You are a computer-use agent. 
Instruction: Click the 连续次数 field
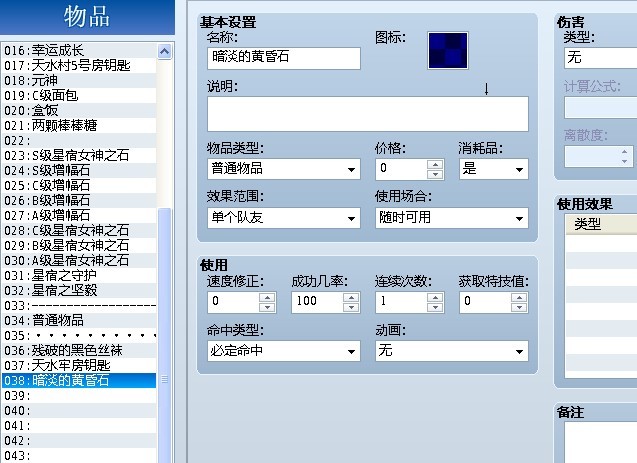(x=401, y=302)
